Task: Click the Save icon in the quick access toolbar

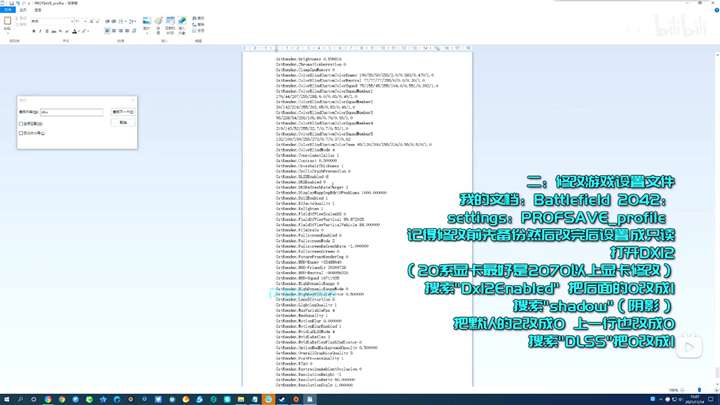Action: [12, 3]
